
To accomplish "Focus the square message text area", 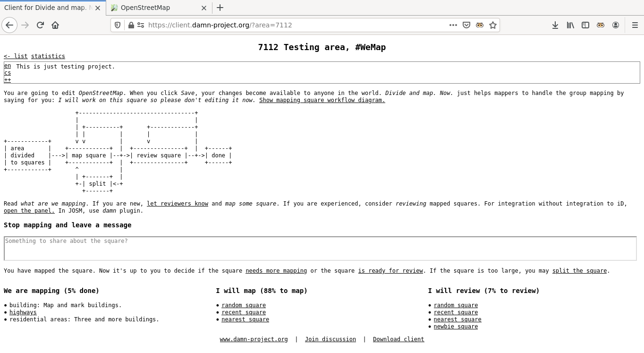I will (x=320, y=249).
